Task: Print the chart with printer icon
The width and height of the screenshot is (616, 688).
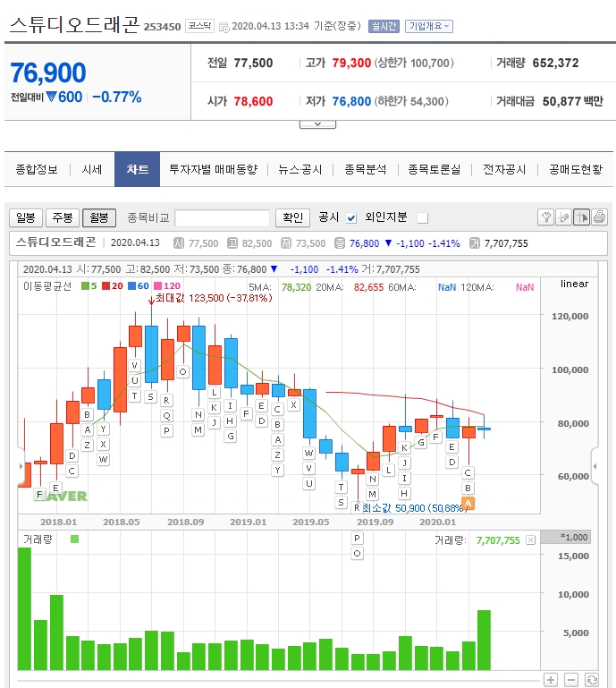Action: click(x=599, y=217)
